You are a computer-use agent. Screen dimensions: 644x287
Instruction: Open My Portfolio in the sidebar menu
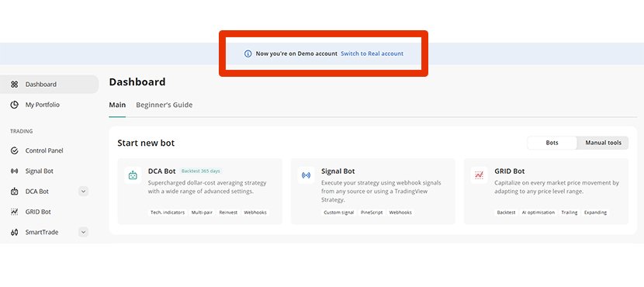pos(43,105)
